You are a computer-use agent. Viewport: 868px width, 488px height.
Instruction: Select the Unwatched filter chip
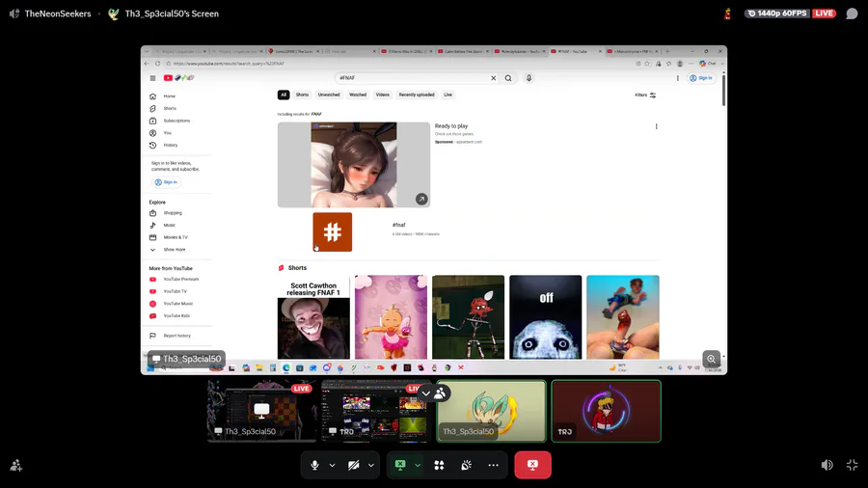coord(329,95)
